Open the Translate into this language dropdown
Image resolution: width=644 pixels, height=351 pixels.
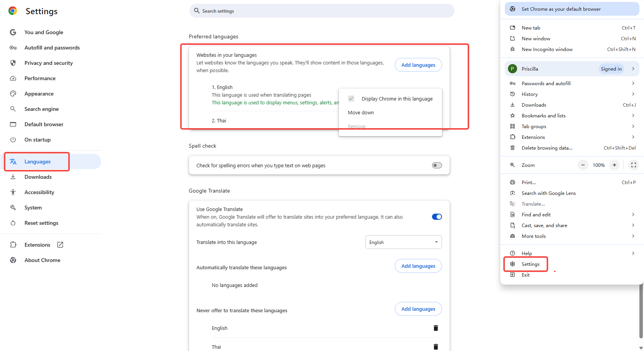tap(403, 242)
